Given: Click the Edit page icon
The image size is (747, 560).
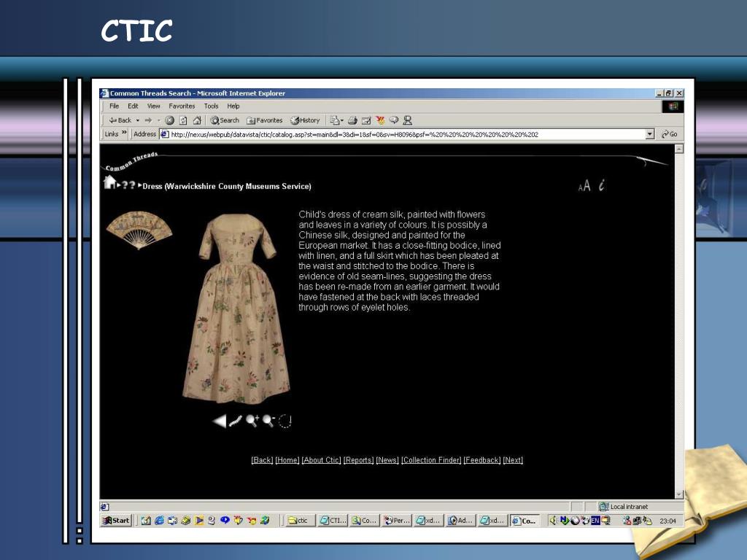Looking at the screenshot, I should coord(366,120).
